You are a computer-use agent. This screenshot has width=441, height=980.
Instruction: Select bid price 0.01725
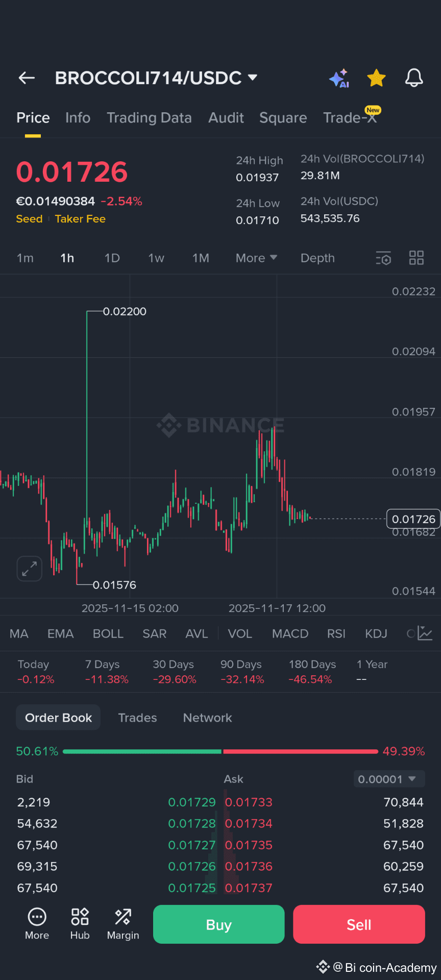pyautogui.click(x=192, y=888)
